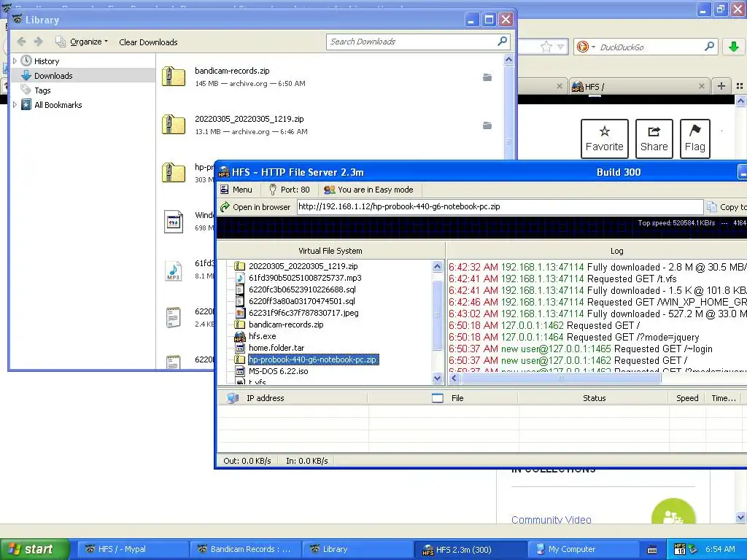Click the HFS tray icon in system tray
The image size is (747, 560).
680,549
